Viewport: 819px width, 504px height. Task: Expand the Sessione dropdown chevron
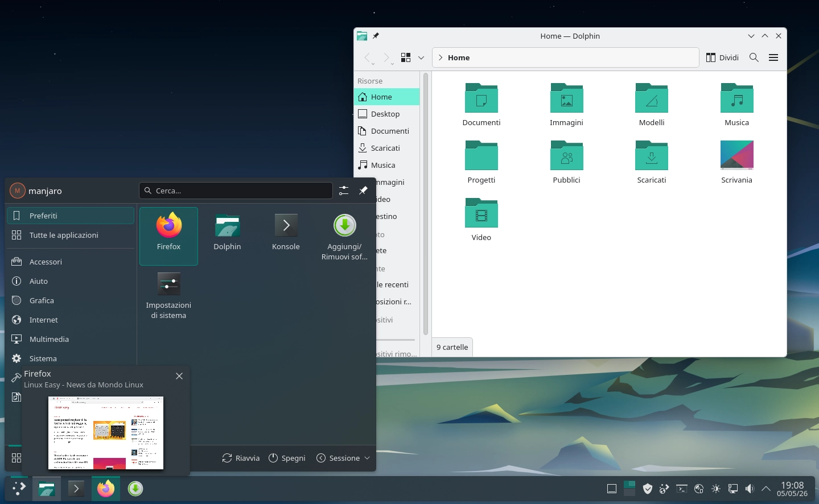point(367,458)
